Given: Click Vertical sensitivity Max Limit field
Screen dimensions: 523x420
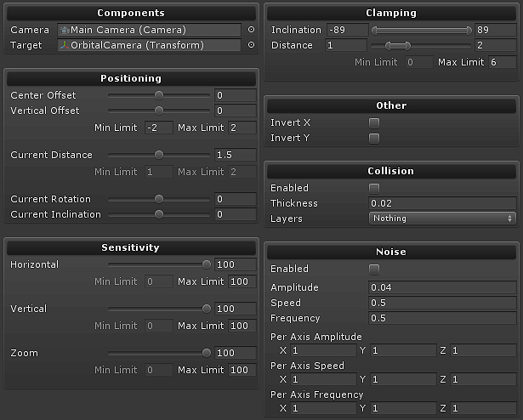Looking at the screenshot, I should click(242, 326).
